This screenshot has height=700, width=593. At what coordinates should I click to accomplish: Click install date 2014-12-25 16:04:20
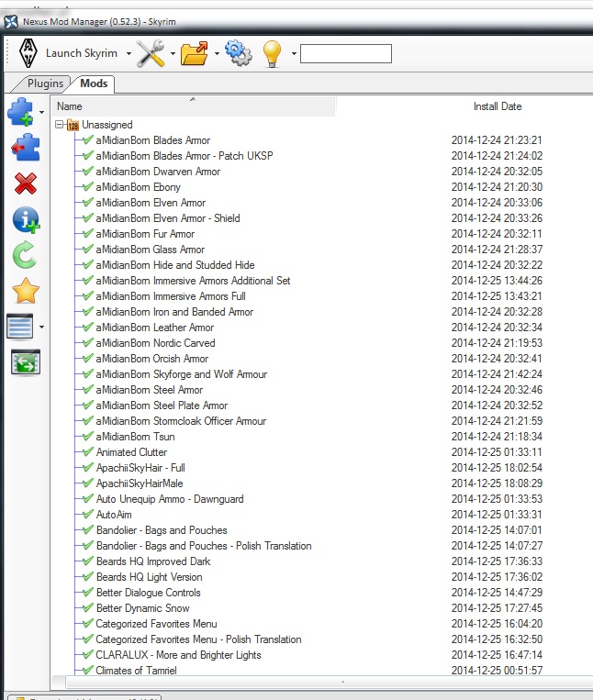(x=497, y=624)
